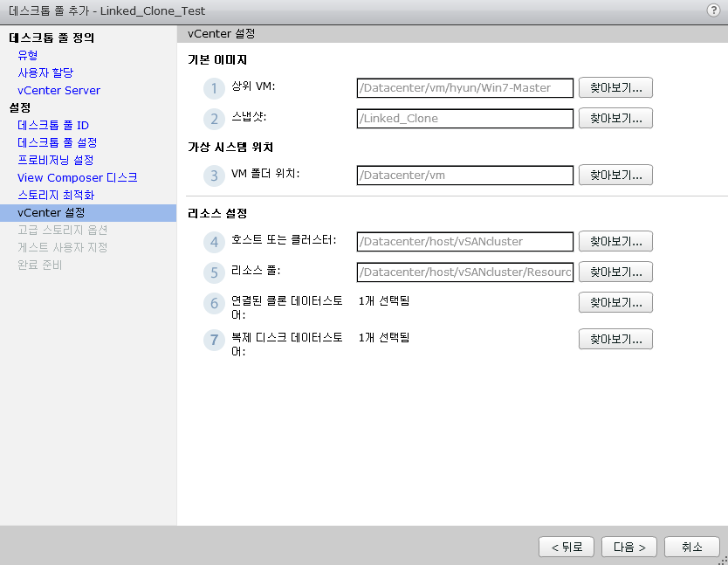This screenshot has width=728, height=565.
Task: Click the 게스트 사용자 지정 disabled step
Action: (62, 248)
